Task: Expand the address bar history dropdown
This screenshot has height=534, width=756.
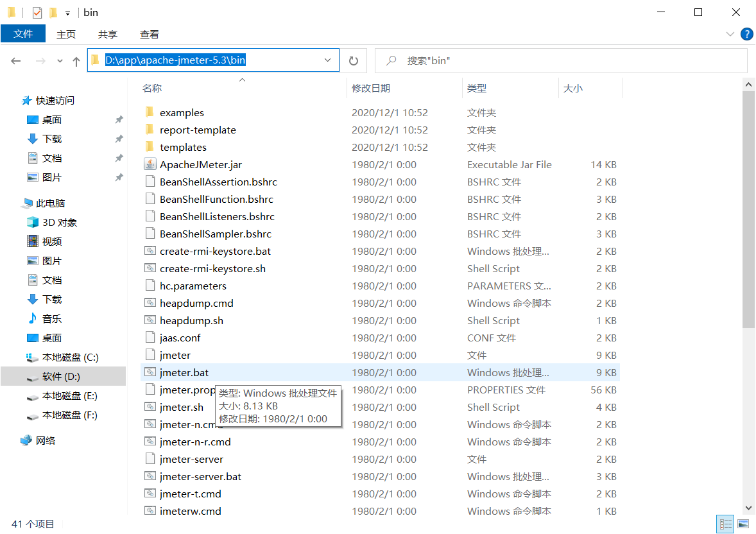Action: 328,60
